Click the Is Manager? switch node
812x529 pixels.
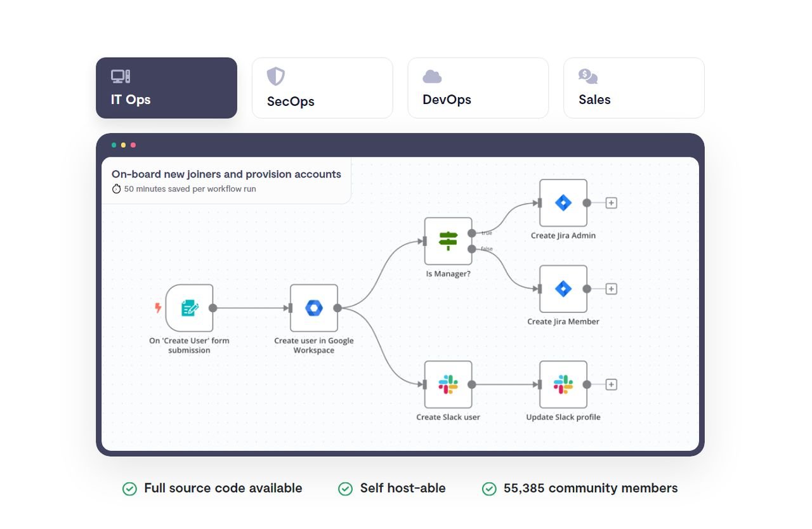pyautogui.click(x=448, y=241)
